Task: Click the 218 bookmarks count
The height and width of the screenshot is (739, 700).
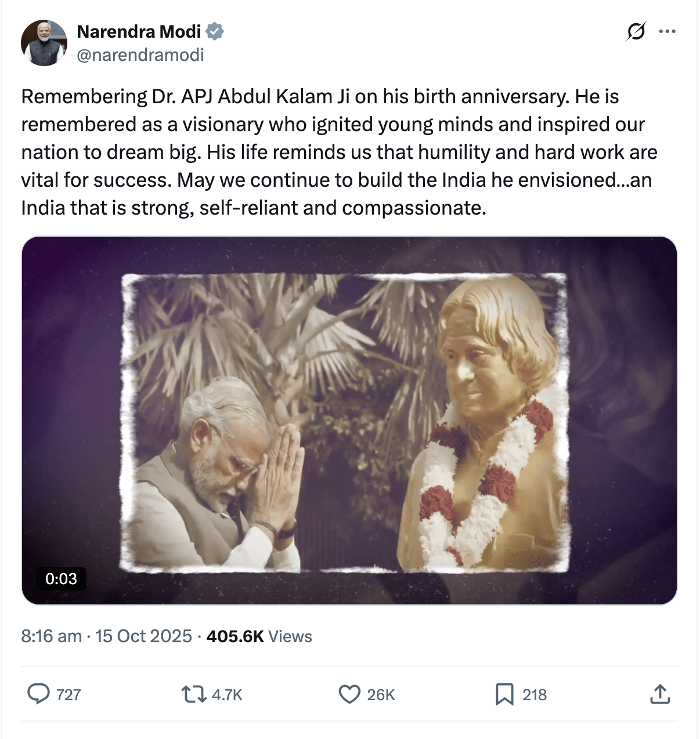Action: (x=535, y=695)
